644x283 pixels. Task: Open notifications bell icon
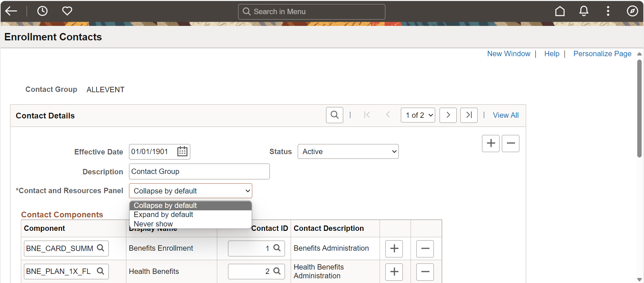(584, 11)
